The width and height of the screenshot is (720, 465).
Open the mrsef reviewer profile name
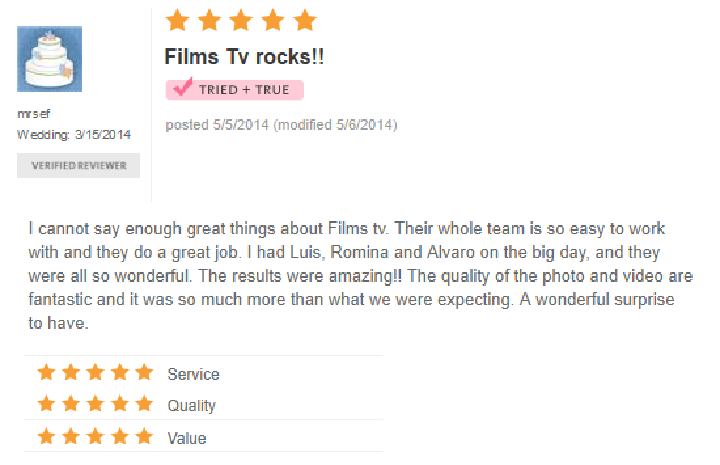34,113
